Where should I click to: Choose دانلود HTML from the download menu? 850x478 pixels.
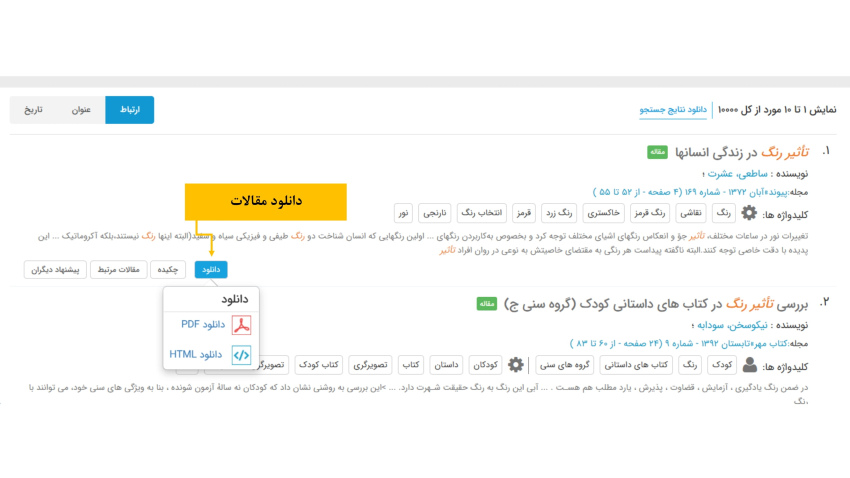tap(196, 355)
